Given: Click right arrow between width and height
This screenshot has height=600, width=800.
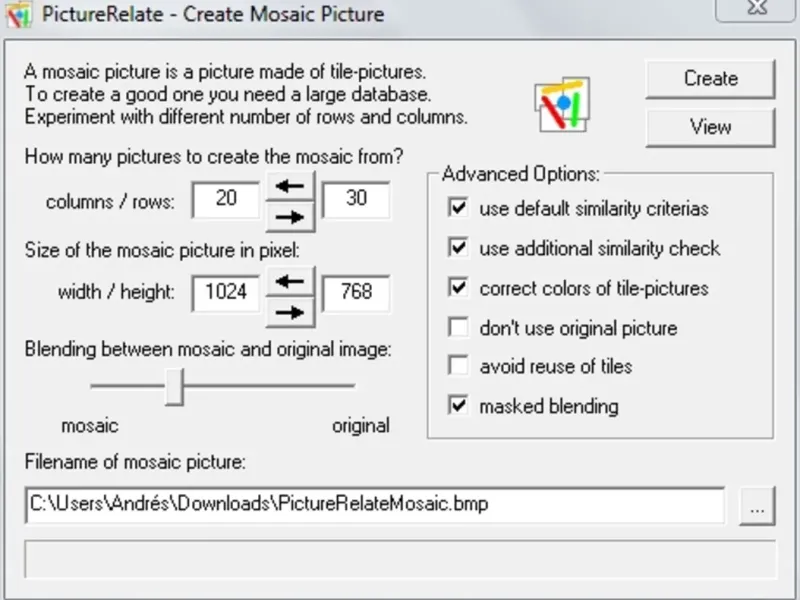Looking at the screenshot, I should (290, 312).
